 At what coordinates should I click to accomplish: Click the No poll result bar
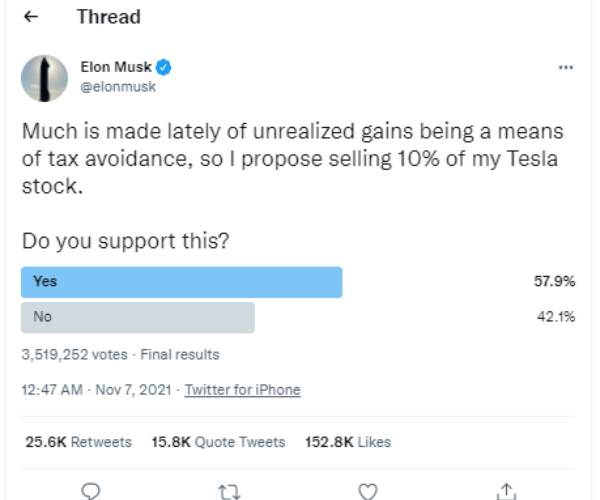pos(137,317)
